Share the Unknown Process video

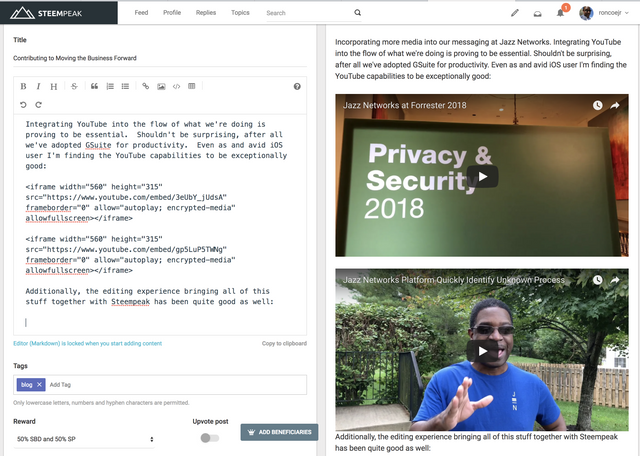tap(615, 280)
